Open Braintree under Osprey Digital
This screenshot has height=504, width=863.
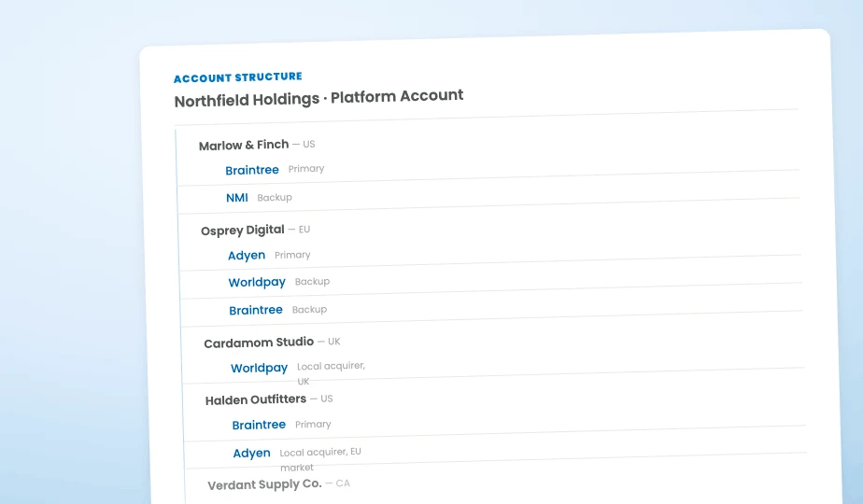[x=256, y=310]
